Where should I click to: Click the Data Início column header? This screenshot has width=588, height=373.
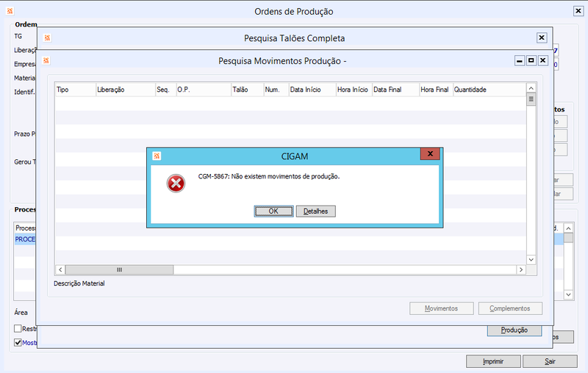312,90
